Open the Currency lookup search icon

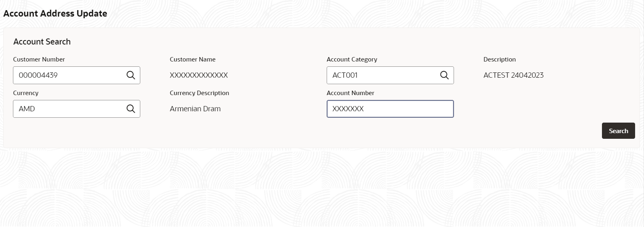point(131,109)
